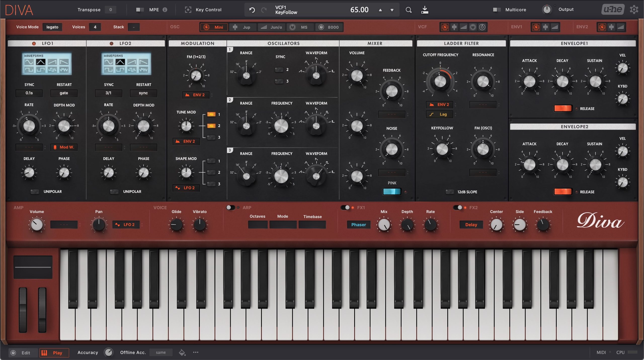Select fifth VCF model icon
This screenshot has width=644, height=360.
click(x=482, y=27)
